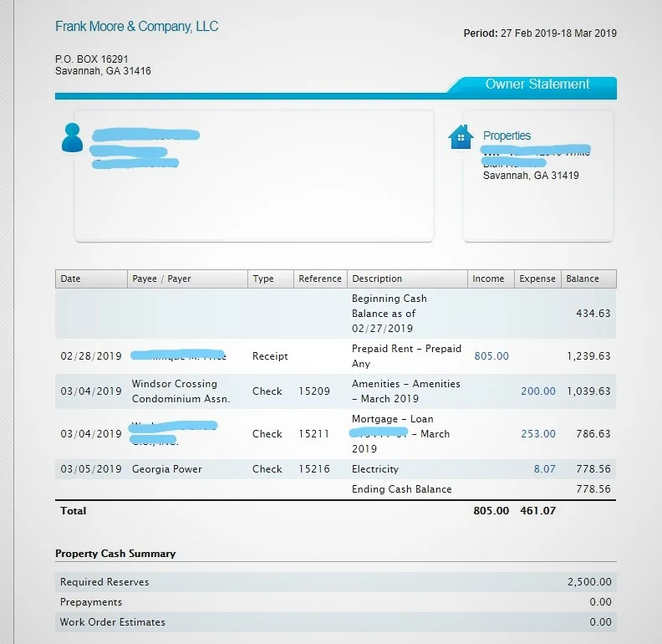Click the Prepayments row label
Viewport: 662px width, 644px height.
click(x=91, y=602)
